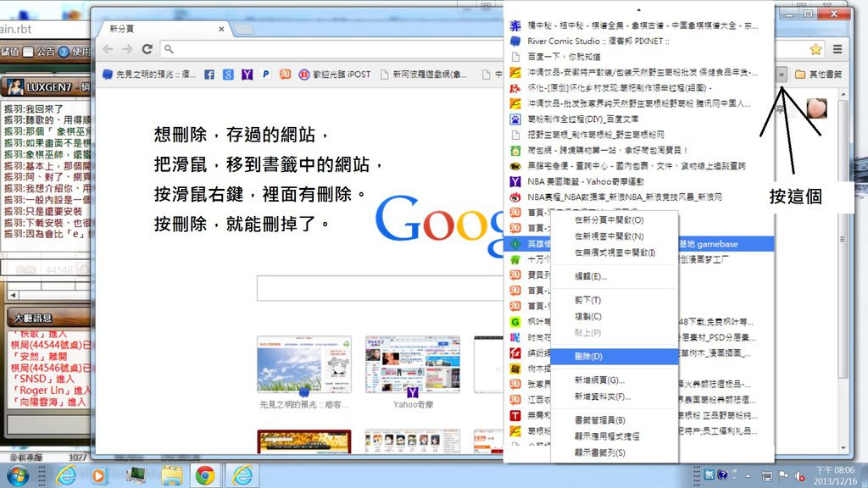Open Windows Media Player from taskbar
Screen dimensions: 868x488
click(x=98, y=476)
